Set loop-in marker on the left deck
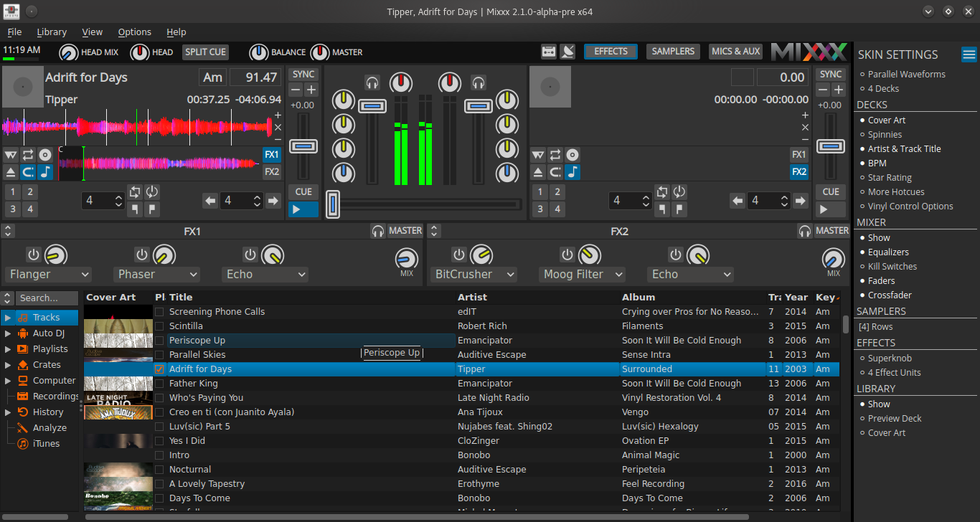Screen dimensions: 980x522 pyautogui.click(x=135, y=209)
